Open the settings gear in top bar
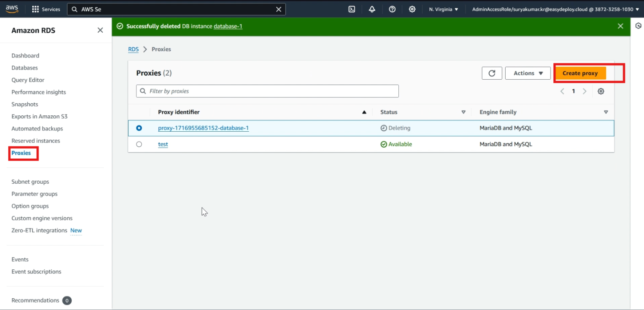Viewport: 644px width, 310px height. pyautogui.click(x=412, y=9)
